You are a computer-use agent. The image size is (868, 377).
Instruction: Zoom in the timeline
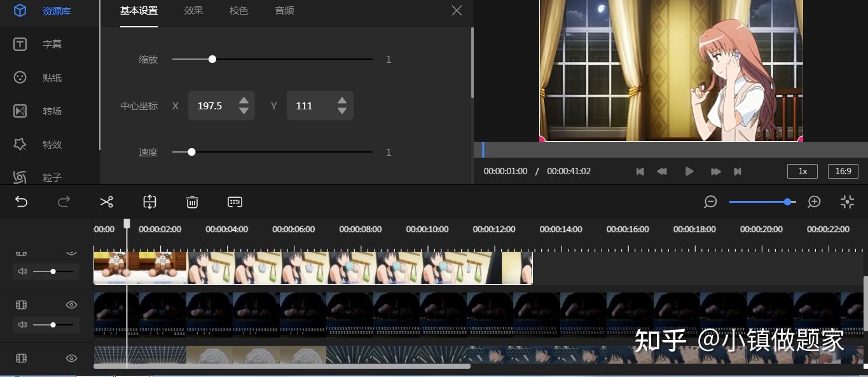tap(814, 202)
